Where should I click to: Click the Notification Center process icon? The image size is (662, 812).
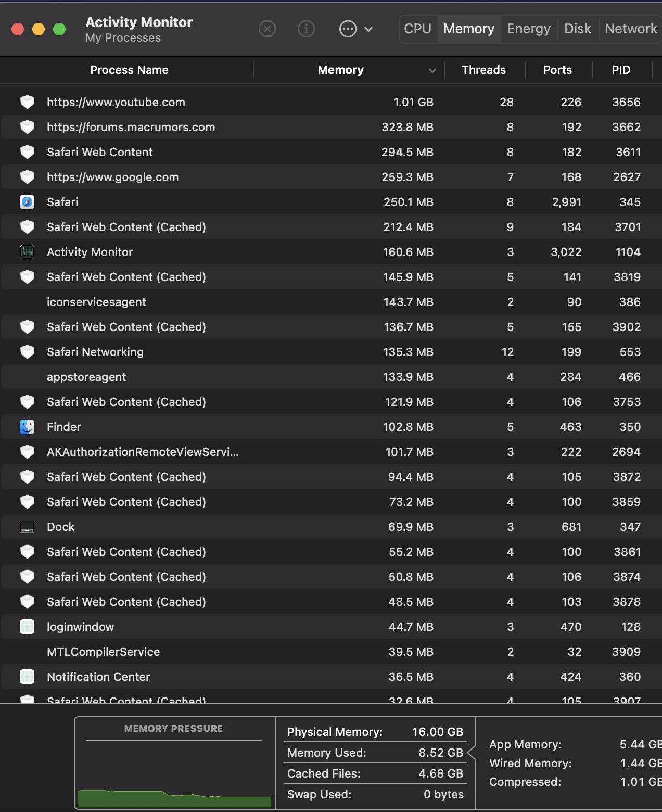pyautogui.click(x=27, y=677)
